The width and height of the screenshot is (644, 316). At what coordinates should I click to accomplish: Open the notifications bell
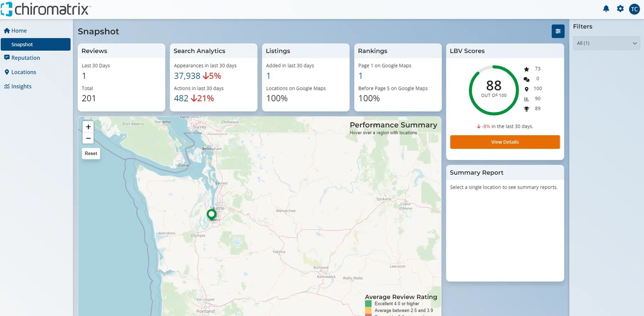pos(606,9)
